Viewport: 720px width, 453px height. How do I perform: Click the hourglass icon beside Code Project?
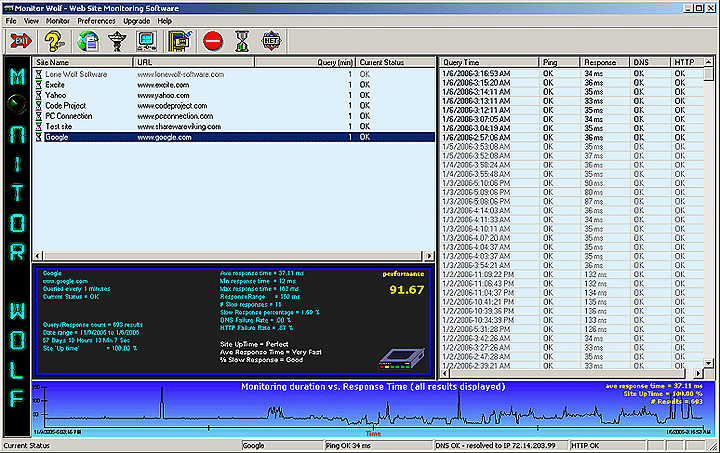39,106
